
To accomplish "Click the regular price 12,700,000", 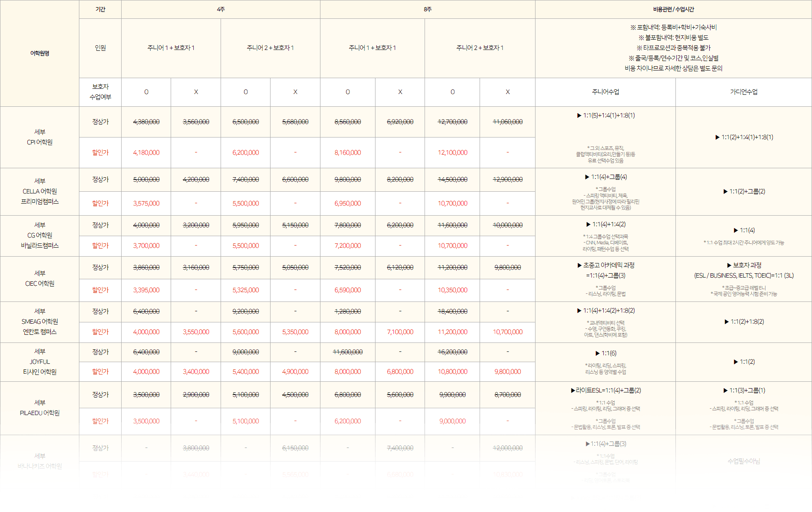I will coord(453,122).
